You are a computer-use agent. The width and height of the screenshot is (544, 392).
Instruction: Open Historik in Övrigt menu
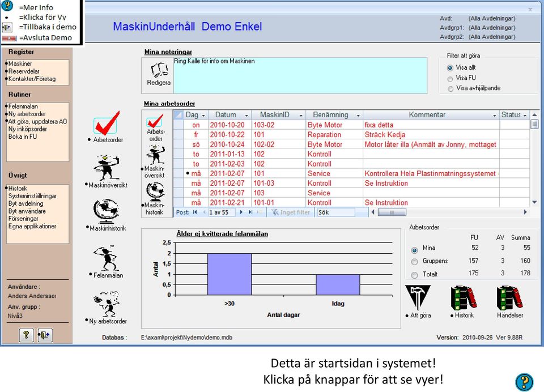(x=18, y=189)
